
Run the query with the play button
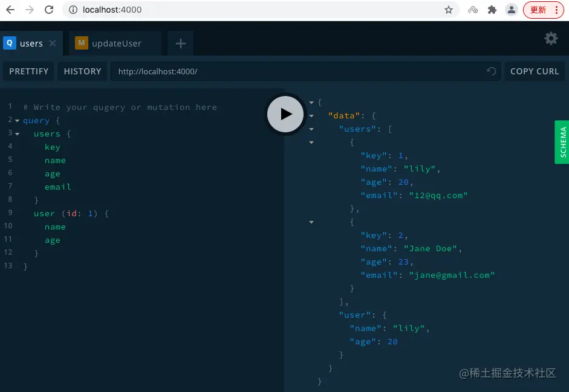point(285,114)
